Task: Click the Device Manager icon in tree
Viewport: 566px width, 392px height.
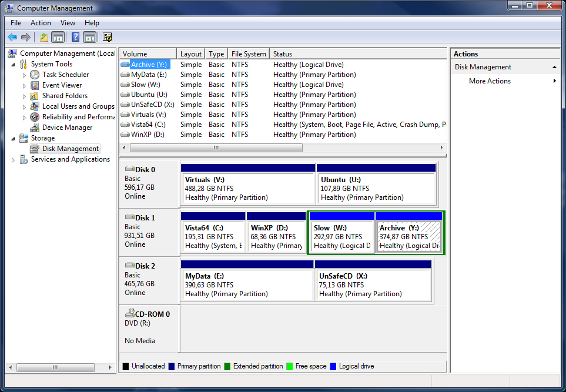Action: pos(35,128)
